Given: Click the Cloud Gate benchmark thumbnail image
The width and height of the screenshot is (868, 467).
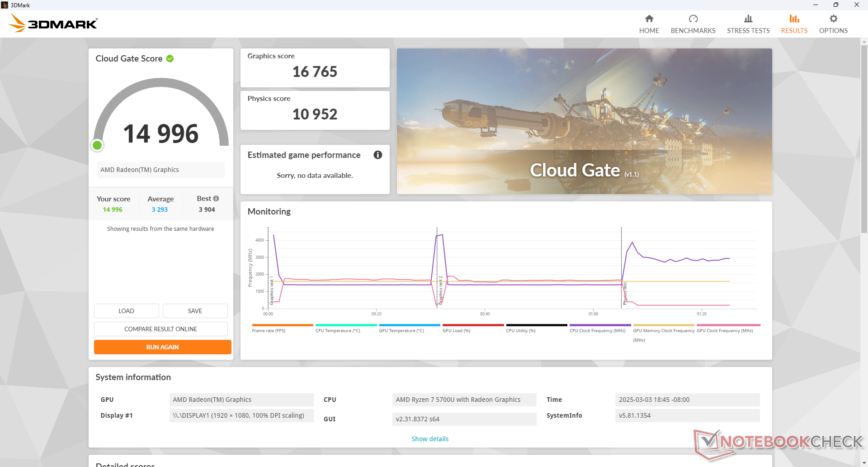Looking at the screenshot, I should pyautogui.click(x=584, y=121).
